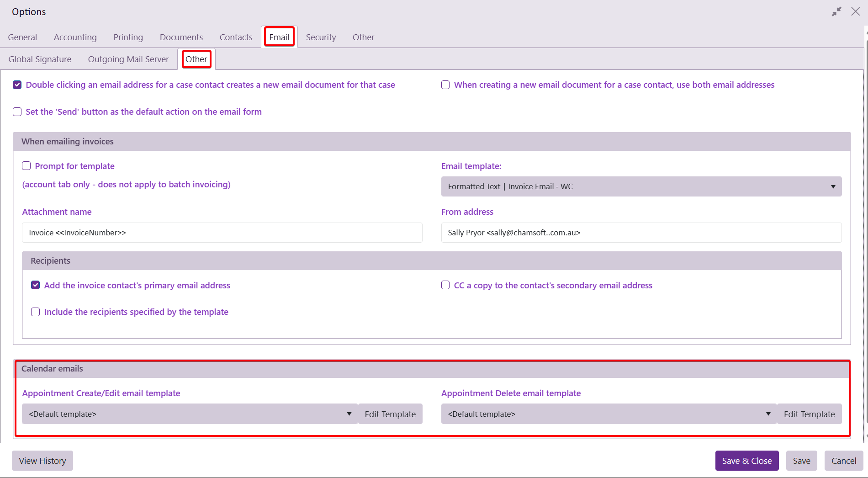Image resolution: width=868 pixels, height=478 pixels.
Task: Expand Appointment Create/Edit email template dropdown
Action: point(190,414)
